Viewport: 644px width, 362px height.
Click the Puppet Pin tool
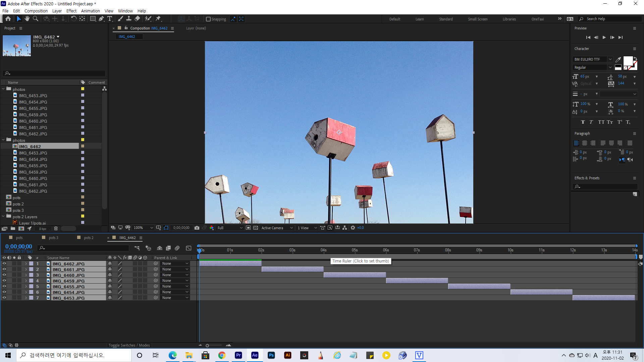(158, 19)
